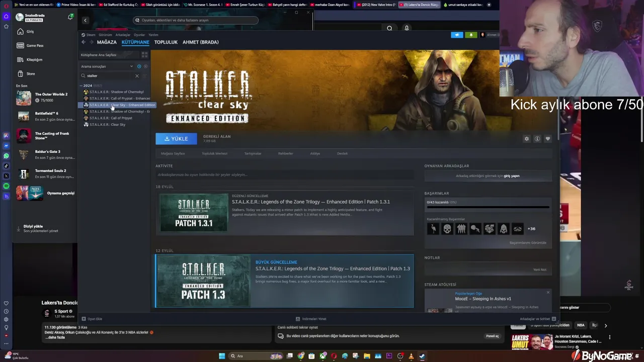Open the MAĞAZA tab in Steam
Screen dimensions: 644x362
pyautogui.click(x=107, y=42)
